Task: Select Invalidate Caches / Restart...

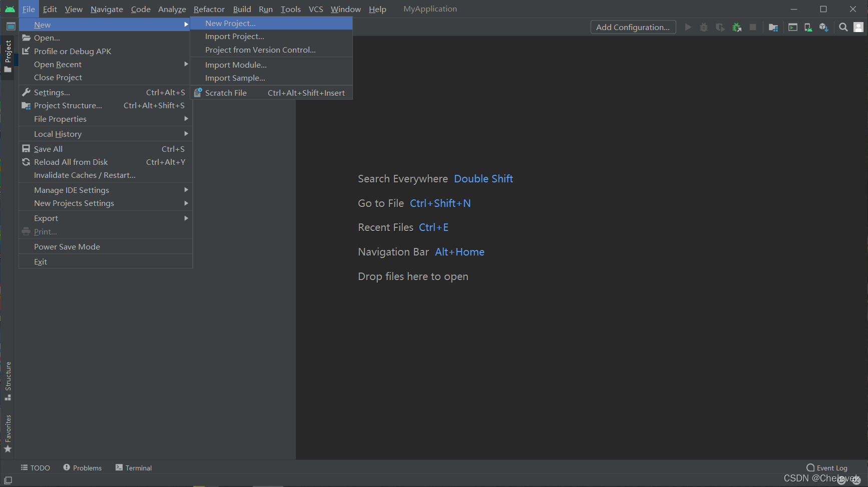Action: (x=105, y=175)
